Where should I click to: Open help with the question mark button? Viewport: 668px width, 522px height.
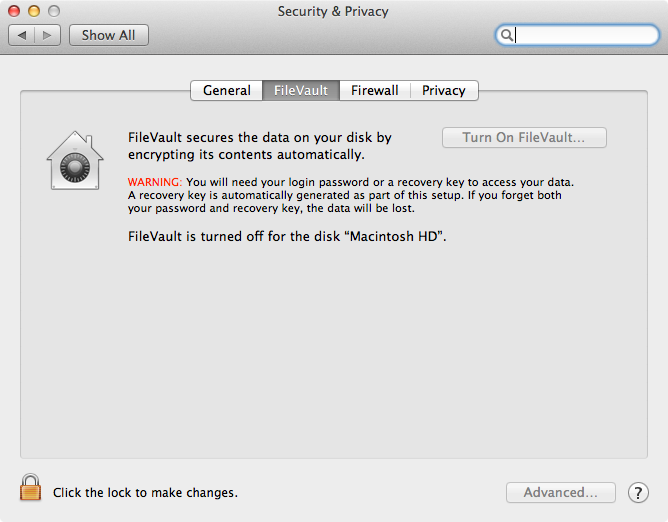click(x=638, y=493)
